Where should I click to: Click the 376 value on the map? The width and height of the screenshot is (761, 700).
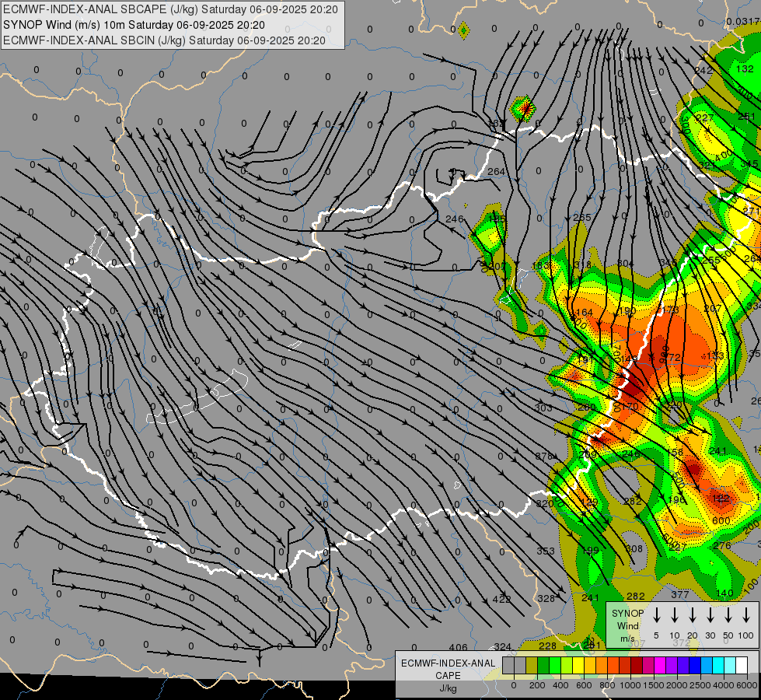(x=544, y=456)
